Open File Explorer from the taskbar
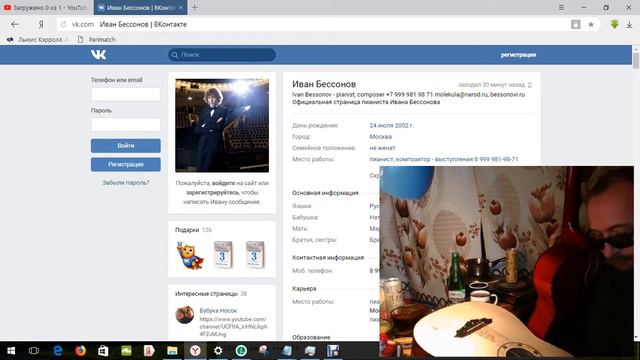This screenshot has height=360, width=640. tap(172, 351)
